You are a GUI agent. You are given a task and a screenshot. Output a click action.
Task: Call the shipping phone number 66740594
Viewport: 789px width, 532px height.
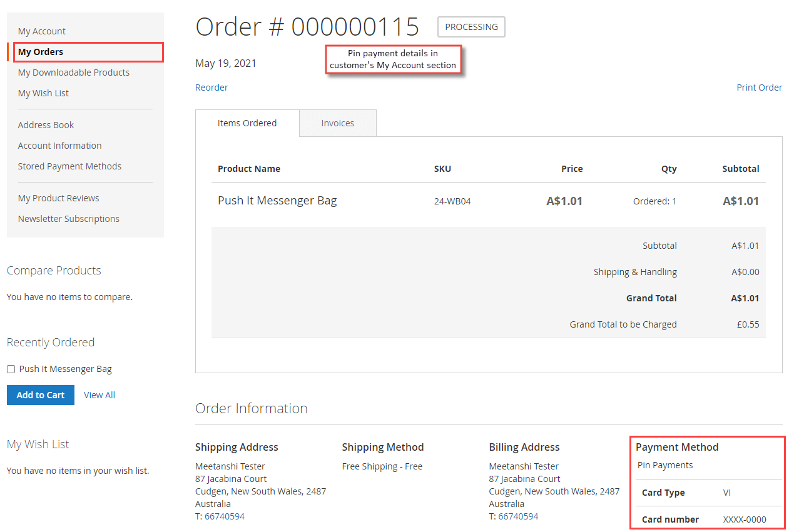click(x=224, y=516)
